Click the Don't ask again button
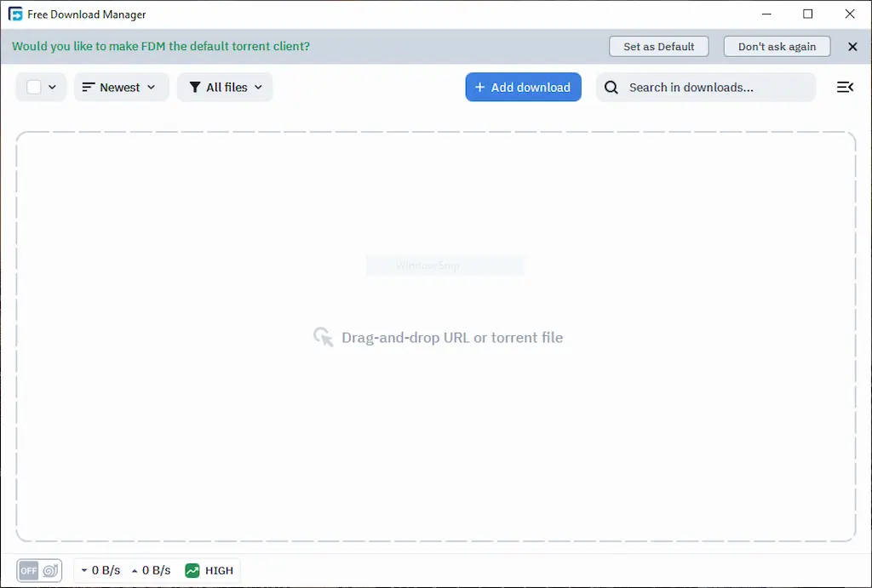The height and width of the screenshot is (588, 872). click(777, 47)
